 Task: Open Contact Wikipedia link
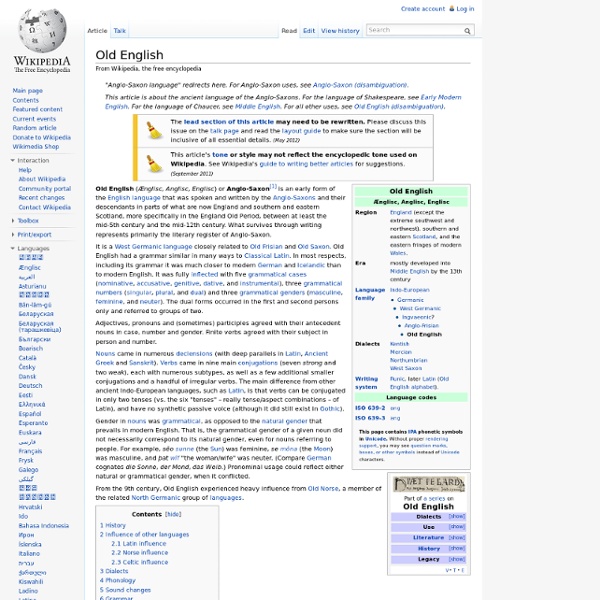(45, 207)
